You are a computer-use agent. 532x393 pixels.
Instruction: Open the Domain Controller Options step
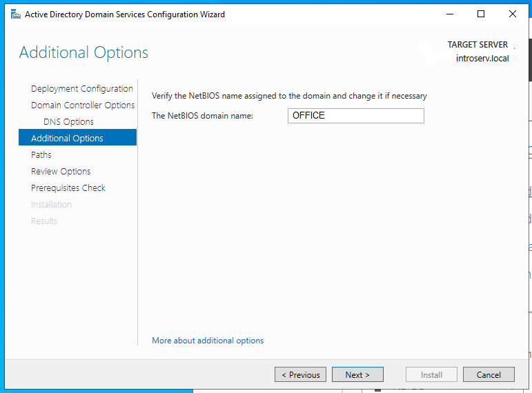tap(83, 105)
